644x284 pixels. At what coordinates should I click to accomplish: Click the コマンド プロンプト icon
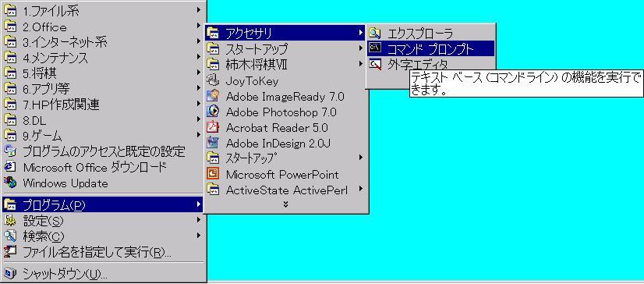point(375,48)
